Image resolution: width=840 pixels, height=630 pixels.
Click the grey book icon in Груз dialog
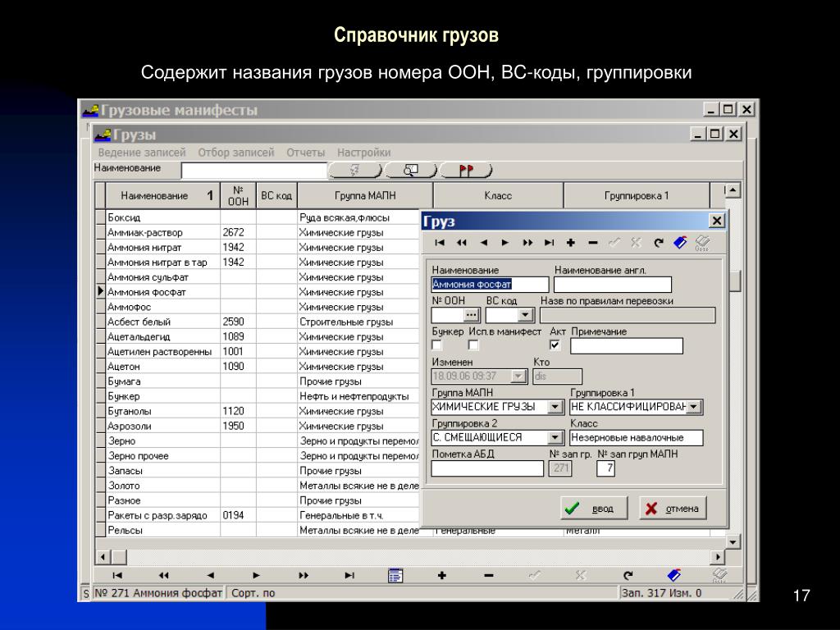[x=702, y=243]
